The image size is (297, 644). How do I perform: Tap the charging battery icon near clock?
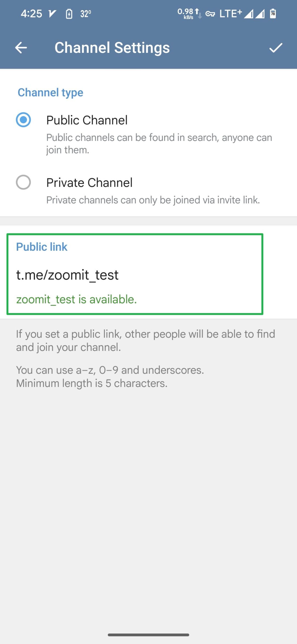[69, 14]
